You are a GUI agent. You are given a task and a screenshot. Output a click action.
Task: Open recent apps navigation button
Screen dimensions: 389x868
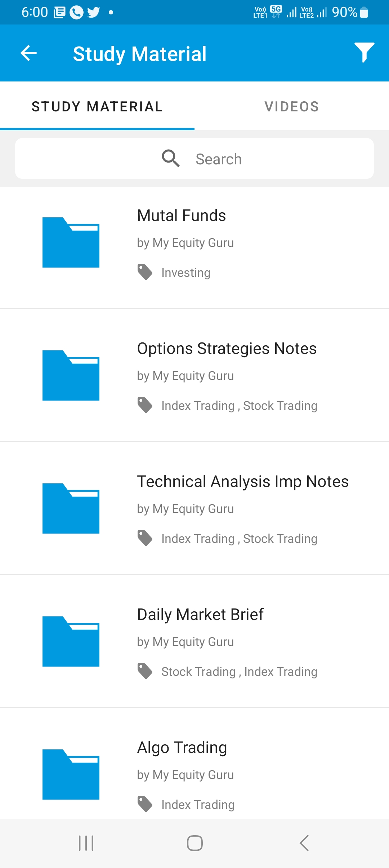point(86,843)
